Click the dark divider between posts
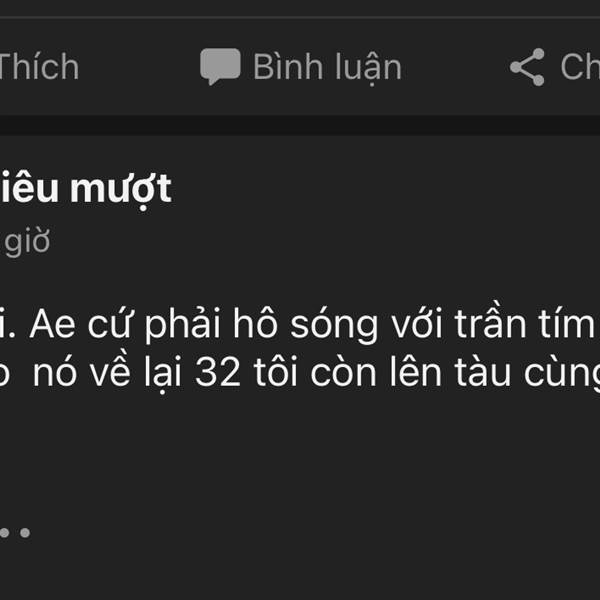This screenshot has width=600, height=600. click(300, 125)
